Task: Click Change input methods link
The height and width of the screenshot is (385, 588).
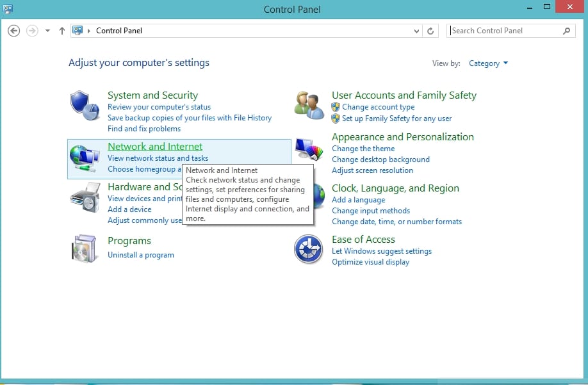Action: click(x=371, y=211)
